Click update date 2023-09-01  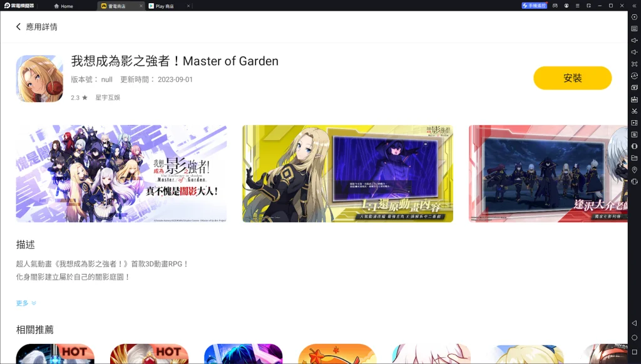[x=175, y=79]
